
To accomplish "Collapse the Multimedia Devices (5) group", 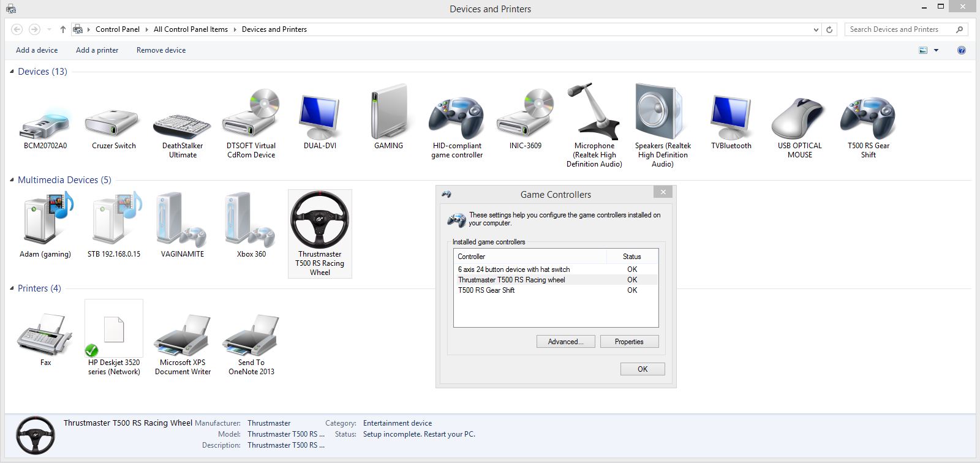I will click(x=12, y=180).
